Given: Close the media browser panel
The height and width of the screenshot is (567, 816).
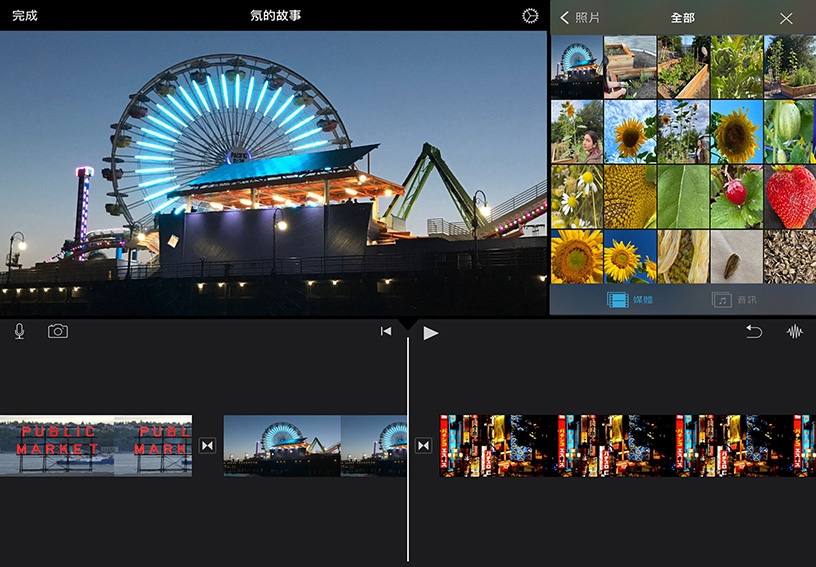Looking at the screenshot, I should [x=786, y=18].
